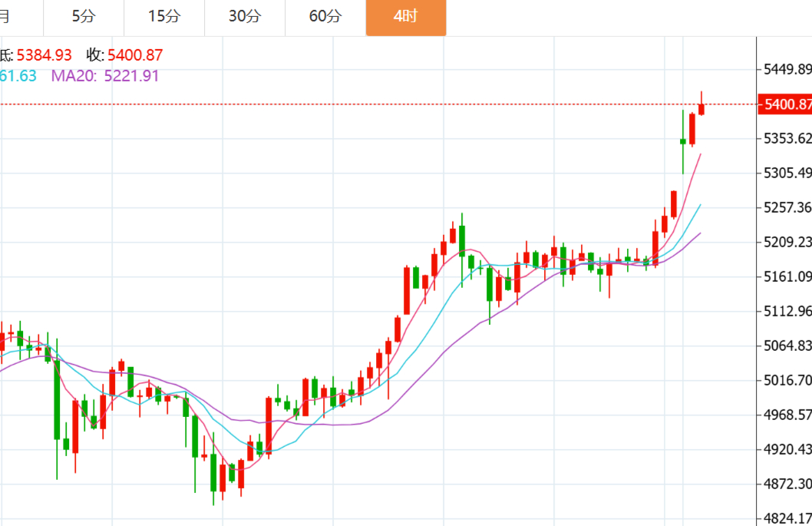Click the red 5400.87 current price tag

(786, 104)
